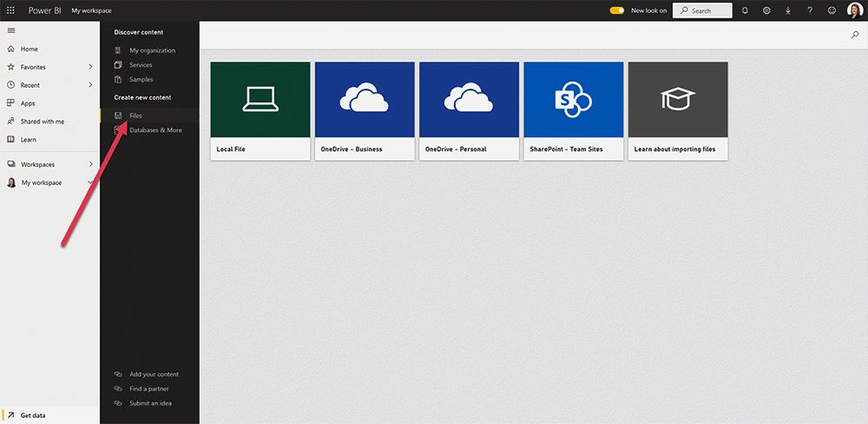Viewport: 868px width, 424px height.
Task: Collapse the My workspace chevron
Action: pyautogui.click(x=90, y=183)
